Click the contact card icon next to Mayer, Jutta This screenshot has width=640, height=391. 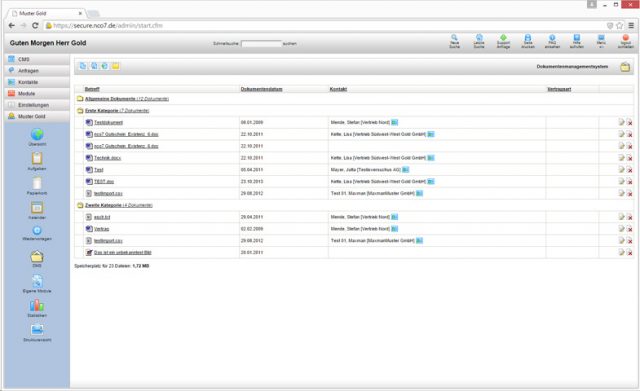coord(405,170)
